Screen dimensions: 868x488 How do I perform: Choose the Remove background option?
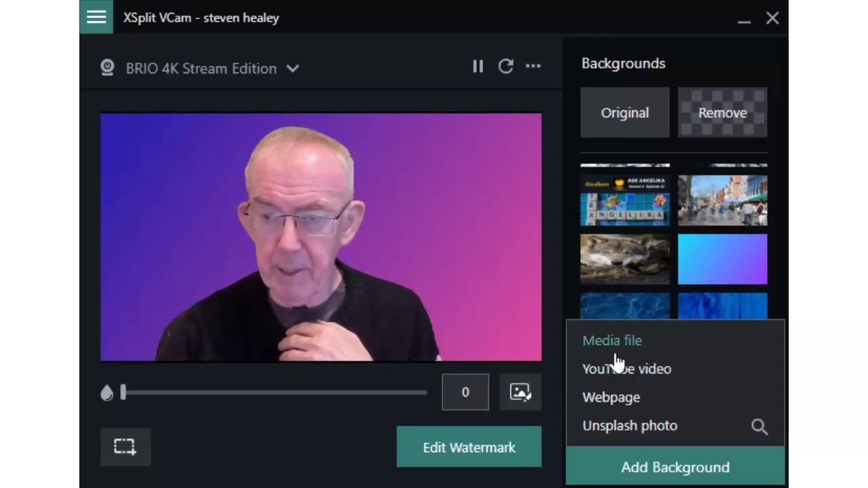pos(722,113)
